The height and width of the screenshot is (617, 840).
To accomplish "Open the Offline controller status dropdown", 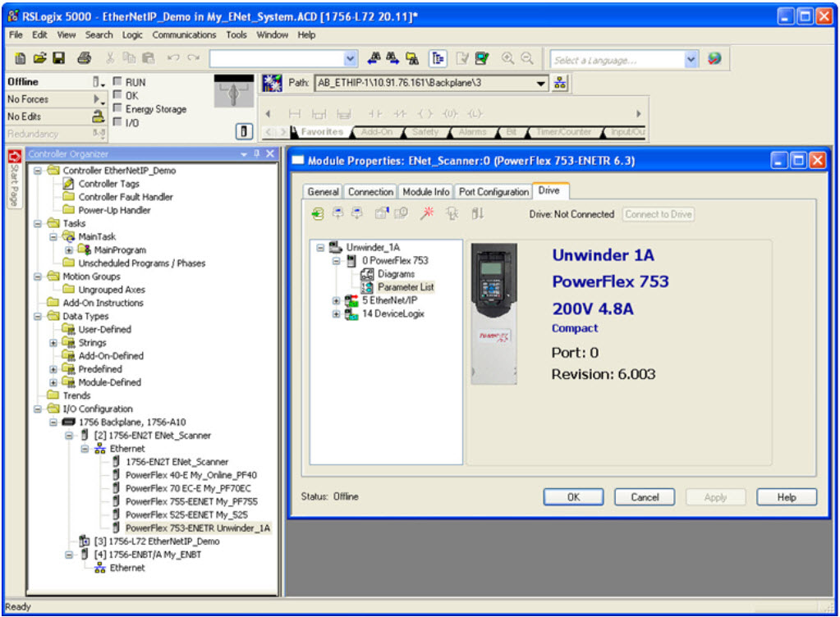I will (98, 82).
